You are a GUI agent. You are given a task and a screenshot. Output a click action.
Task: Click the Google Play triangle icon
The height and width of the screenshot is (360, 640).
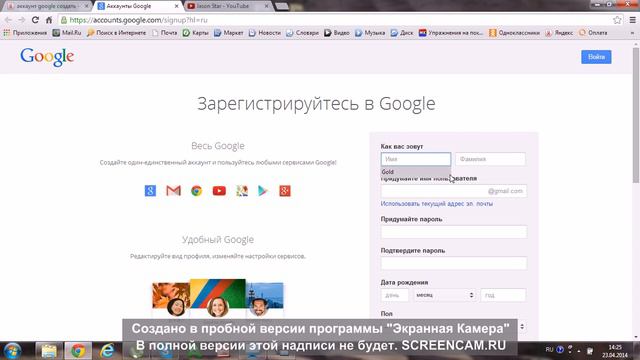tap(263, 191)
